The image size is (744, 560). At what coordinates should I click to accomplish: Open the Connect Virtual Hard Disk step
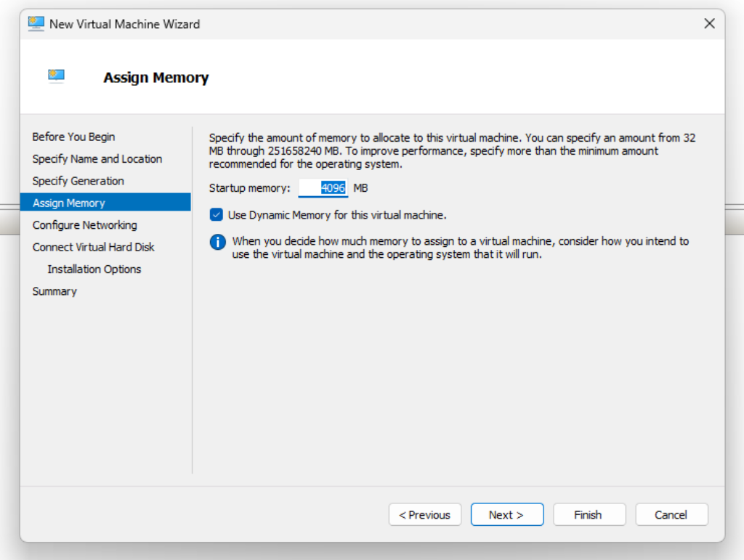pyautogui.click(x=93, y=247)
